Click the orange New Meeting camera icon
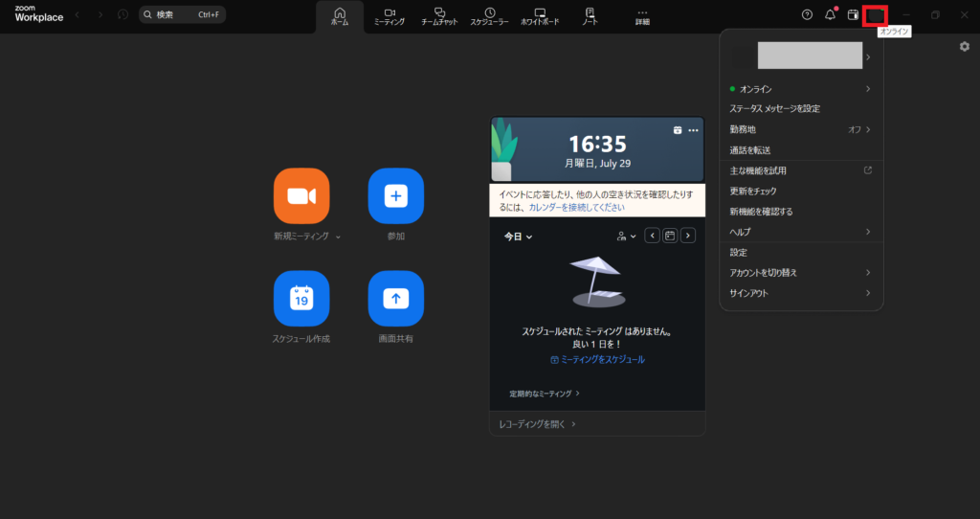 [301, 195]
